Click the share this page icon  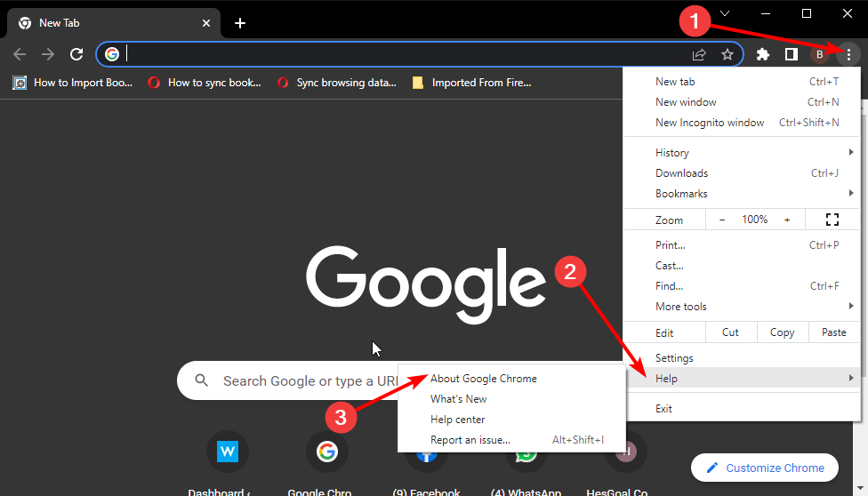(699, 54)
